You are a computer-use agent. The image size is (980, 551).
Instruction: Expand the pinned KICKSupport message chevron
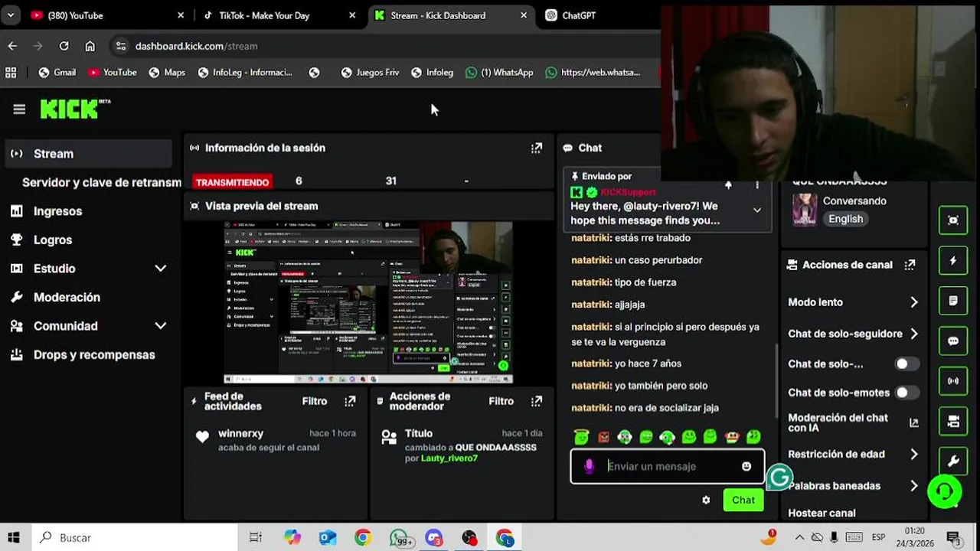click(757, 210)
